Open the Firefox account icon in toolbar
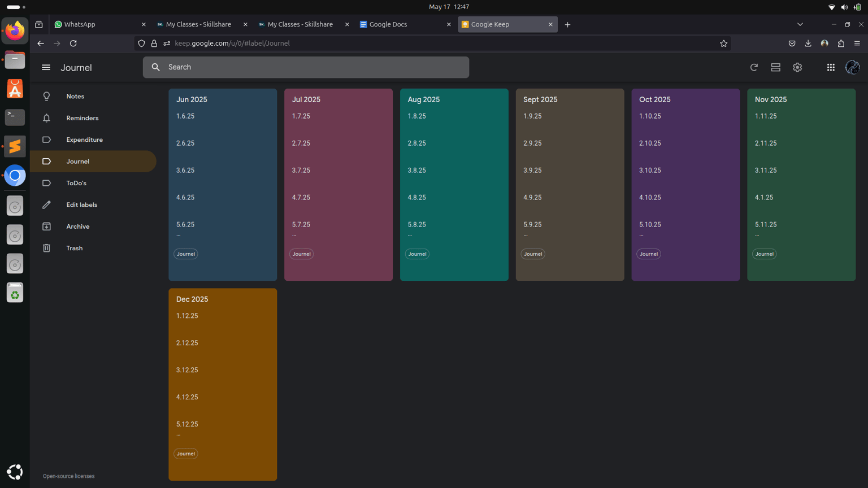868x488 pixels. click(824, 43)
